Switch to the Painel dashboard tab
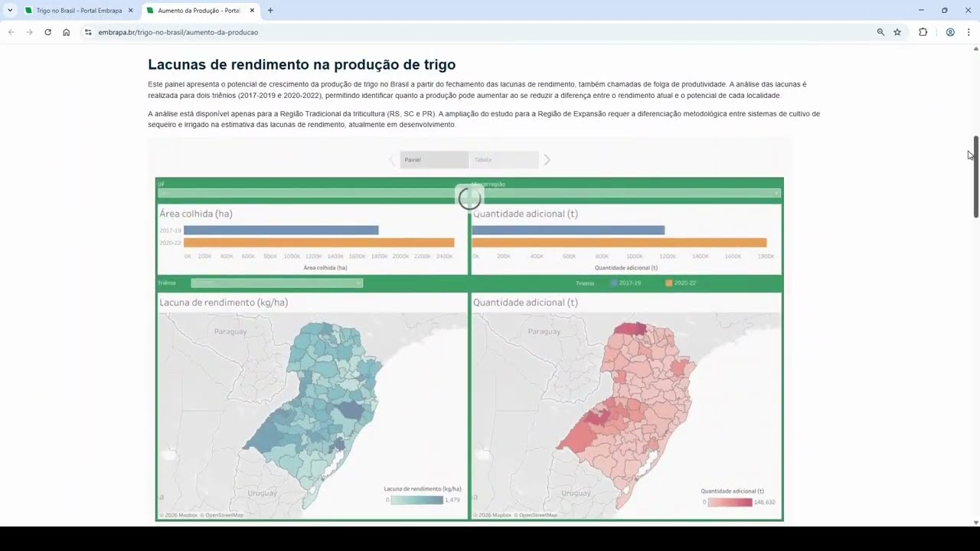 (x=434, y=160)
